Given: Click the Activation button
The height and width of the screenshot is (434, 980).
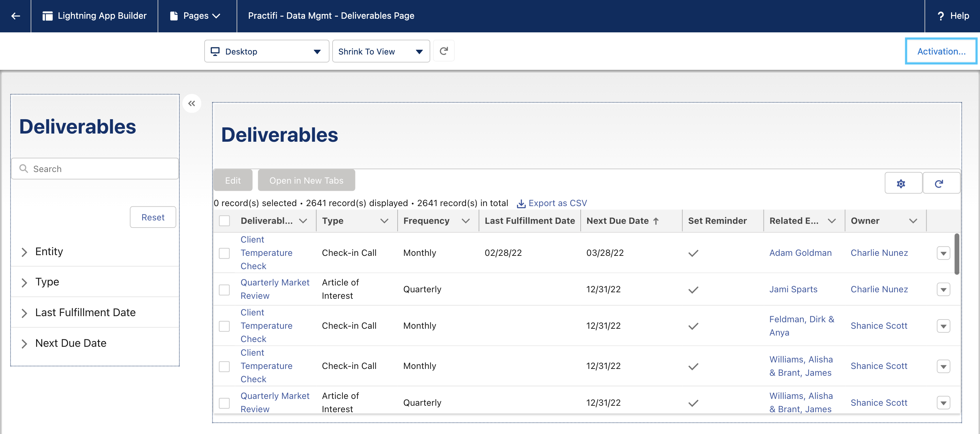Looking at the screenshot, I should (941, 51).
